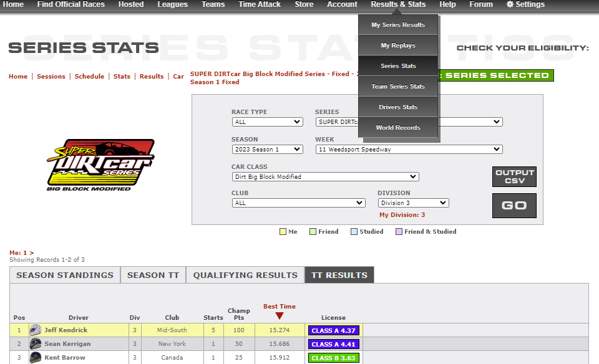Viewport: 599px width, 364px height.
Task: Select World Records from the menu
Action: point(398,128)
